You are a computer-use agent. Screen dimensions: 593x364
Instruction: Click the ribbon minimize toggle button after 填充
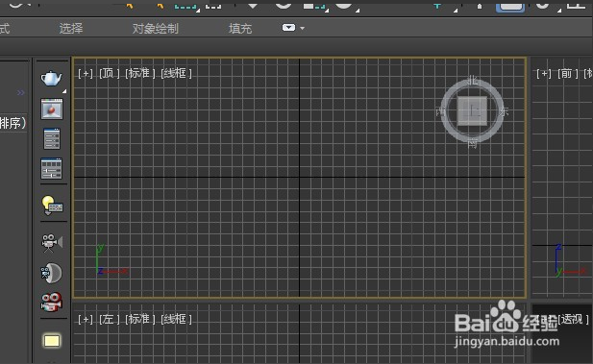pyautogui.click(x=288, y=28)
